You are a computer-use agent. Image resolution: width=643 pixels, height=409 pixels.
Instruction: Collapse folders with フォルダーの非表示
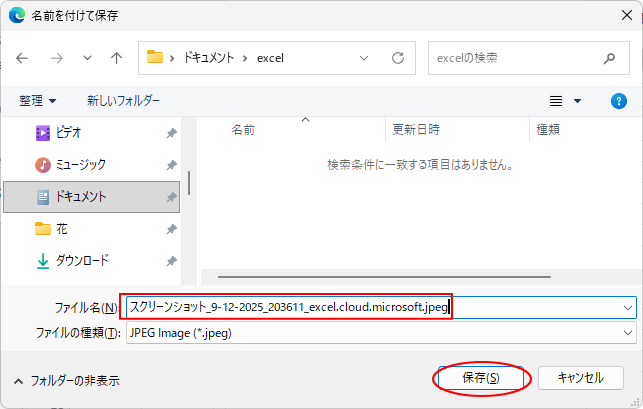coord(67,381)
